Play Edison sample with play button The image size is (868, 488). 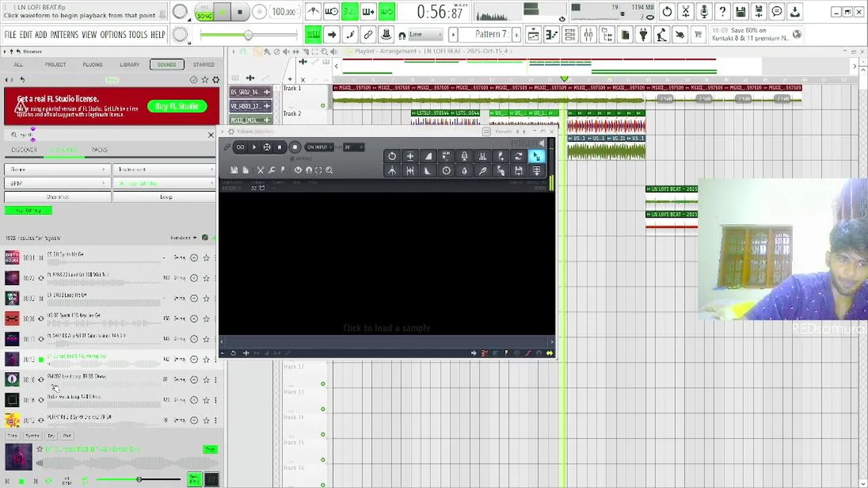tap(254, 147)
